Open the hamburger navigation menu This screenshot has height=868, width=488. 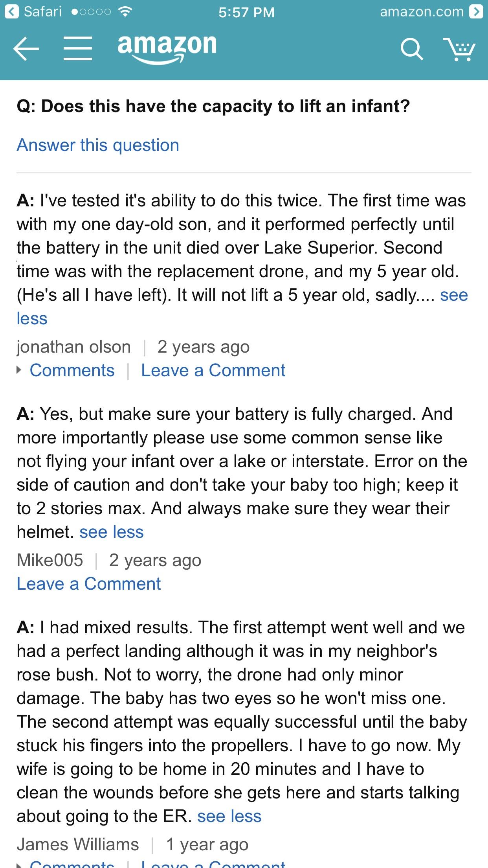point(78,49)
